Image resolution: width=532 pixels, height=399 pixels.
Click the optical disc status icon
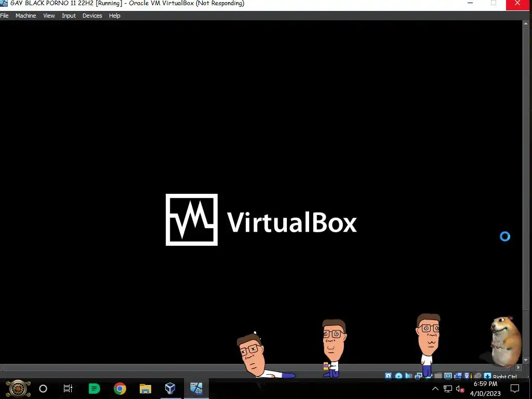[x=398, y=376]
